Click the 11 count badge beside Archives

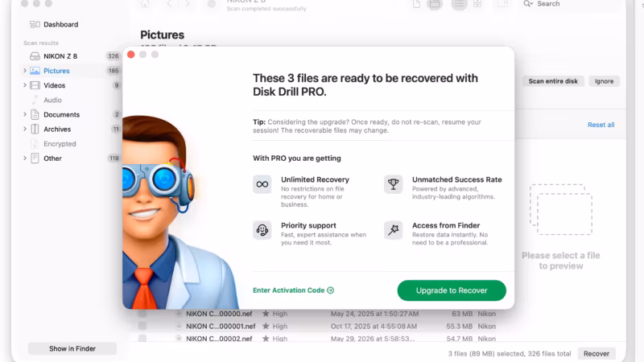(116, 129)
